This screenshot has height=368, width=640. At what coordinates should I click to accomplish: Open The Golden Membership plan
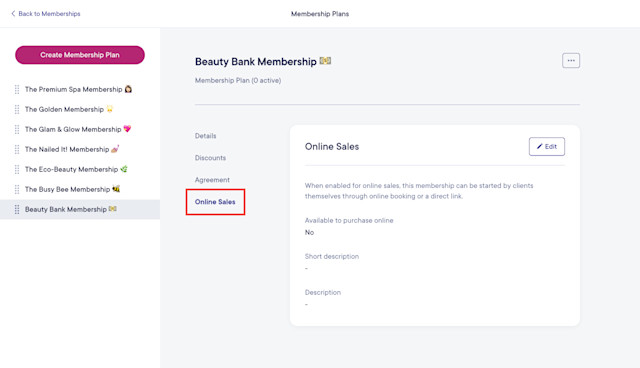[x=69, y=109]
